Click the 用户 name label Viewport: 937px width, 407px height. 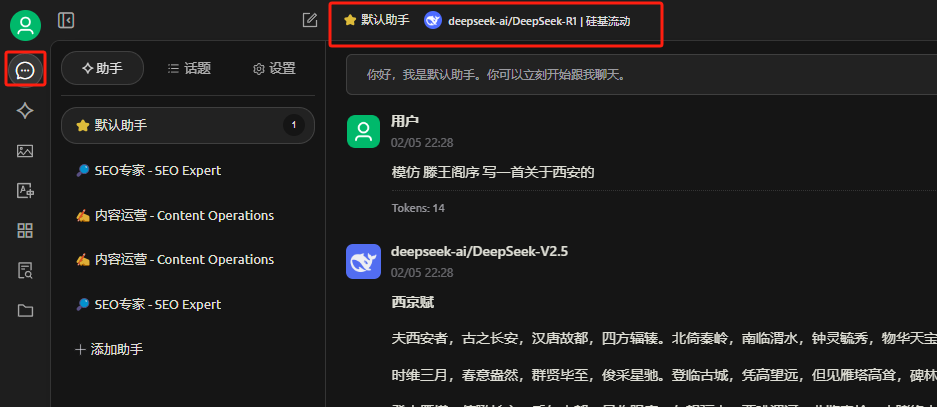pyautogui.click(x=405, y=121)
